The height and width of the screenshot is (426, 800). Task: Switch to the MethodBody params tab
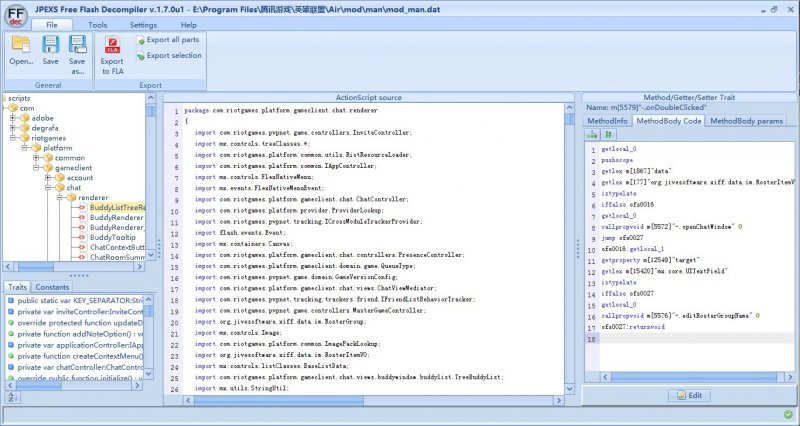click(x=746, y=121)
